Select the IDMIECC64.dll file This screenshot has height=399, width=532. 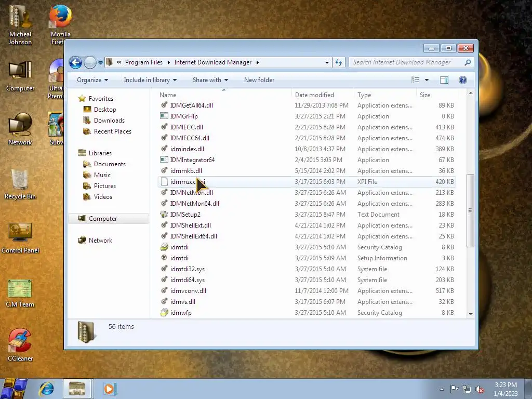click(x=190, y=138)
